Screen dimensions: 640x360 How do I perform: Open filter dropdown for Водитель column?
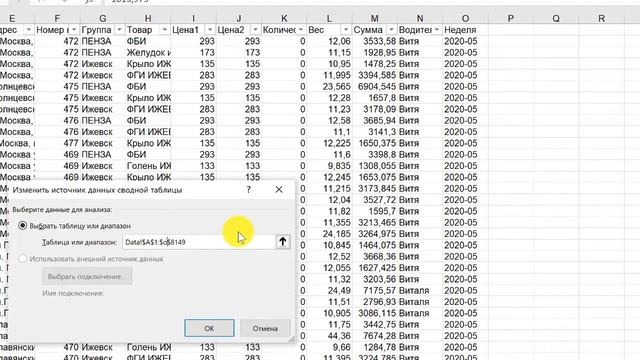pos(437,30)
